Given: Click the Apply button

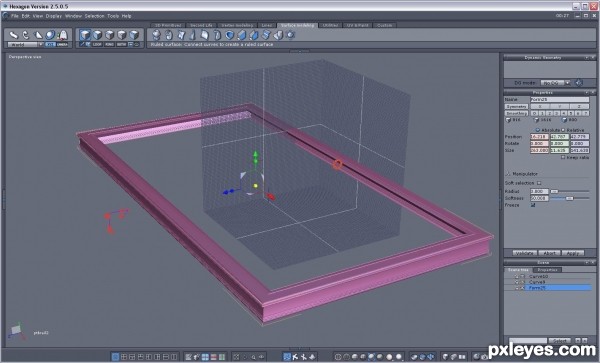Looking at the screenshot, I should [572, 253].
